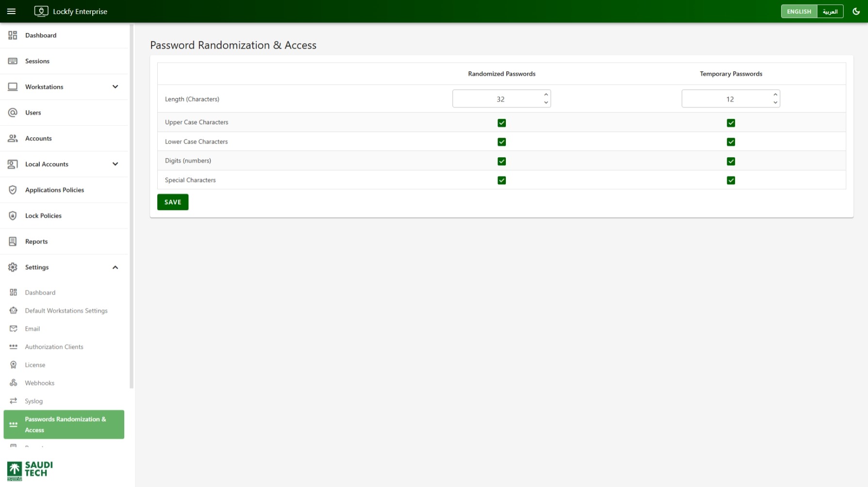This screenshot has width=868, height=487.
Task: Open the Syslog settings link
Action: [65, 401]
